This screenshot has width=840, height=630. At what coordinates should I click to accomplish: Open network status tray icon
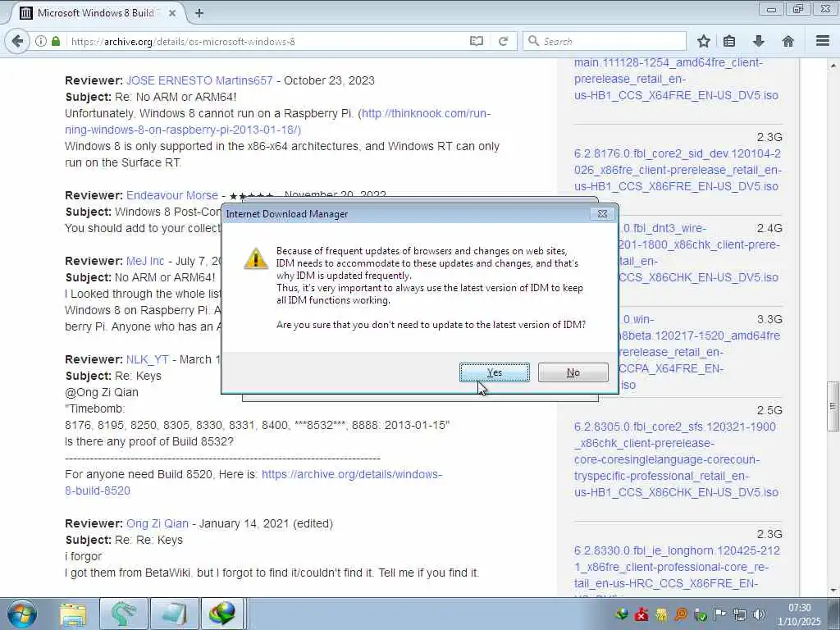[740, 614]
